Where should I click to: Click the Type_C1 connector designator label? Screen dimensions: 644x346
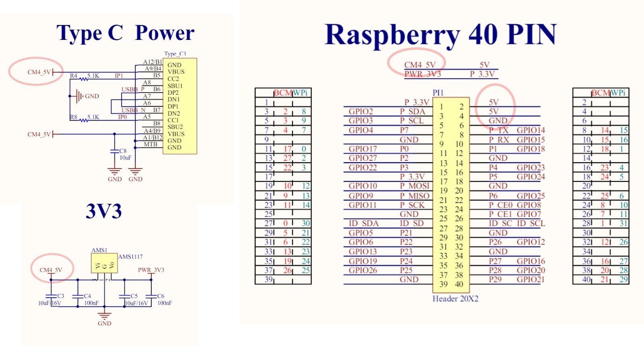point(175,54)
